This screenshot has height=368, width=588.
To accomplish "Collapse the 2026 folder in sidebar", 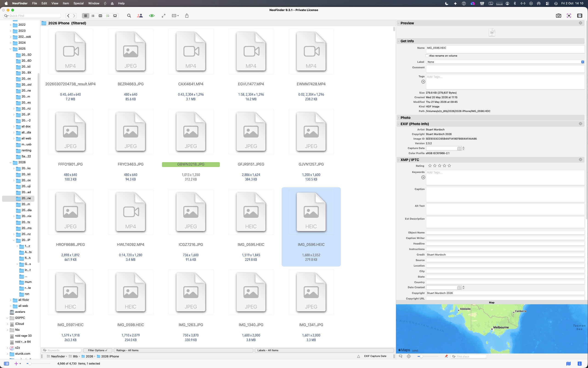I will click(10, 162).
